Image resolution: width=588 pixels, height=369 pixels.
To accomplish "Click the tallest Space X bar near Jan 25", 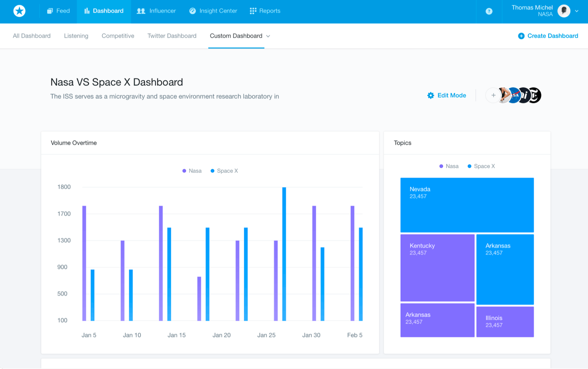I will [284, 254].
